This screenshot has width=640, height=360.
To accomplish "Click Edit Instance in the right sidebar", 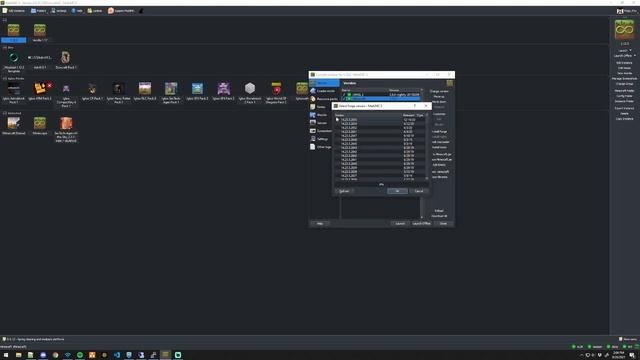I will tap(624, 63).
